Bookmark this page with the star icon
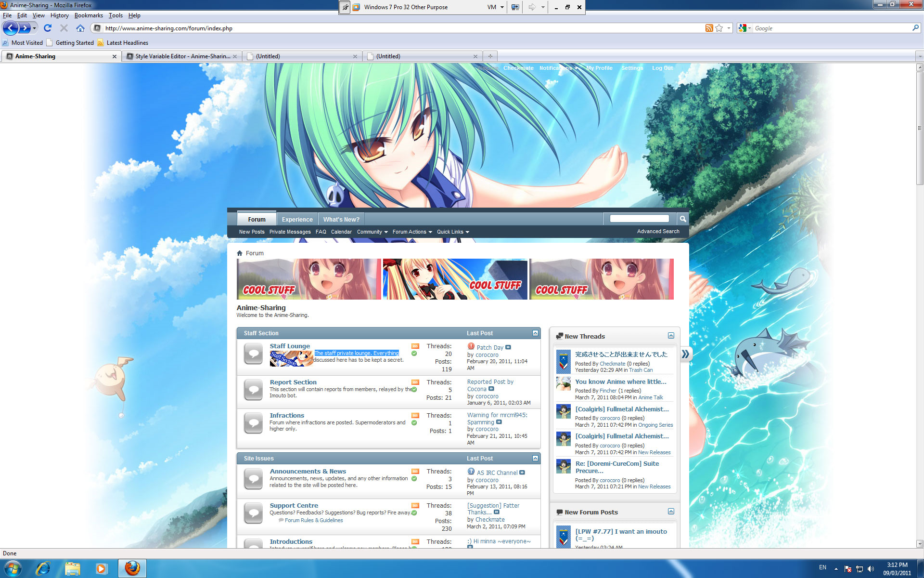The width and height of the screenshot is (924, 578). [719, 28]
